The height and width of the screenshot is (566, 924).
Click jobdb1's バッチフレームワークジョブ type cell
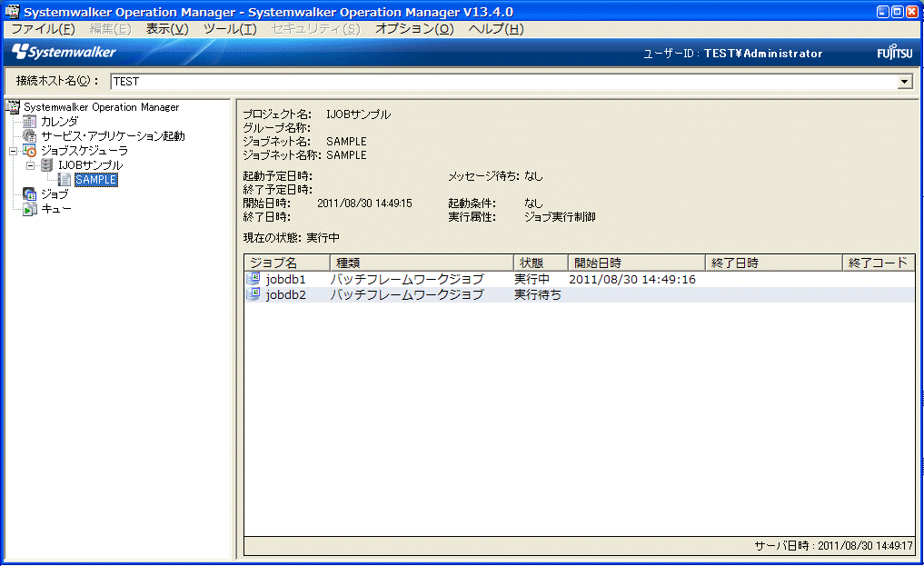tap(407, 279)
